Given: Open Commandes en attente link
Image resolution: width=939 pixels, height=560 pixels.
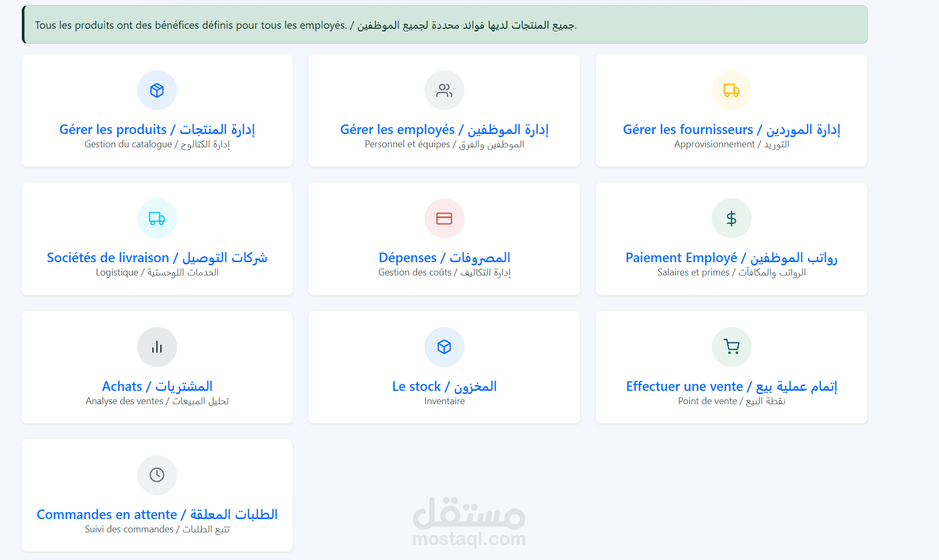Looking at the screenshot, I should pyautogui.click(x=157, y=514).
